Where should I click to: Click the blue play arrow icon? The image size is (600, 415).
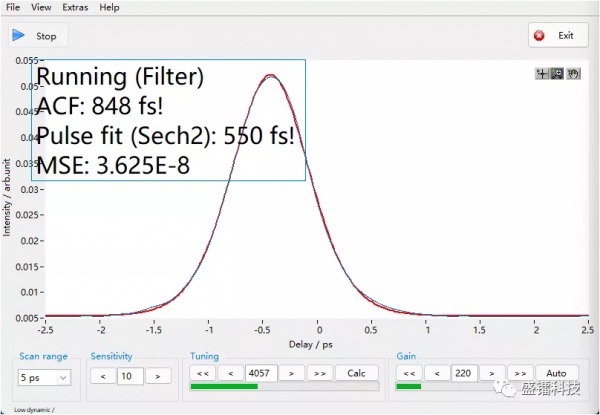pos(19,36)
